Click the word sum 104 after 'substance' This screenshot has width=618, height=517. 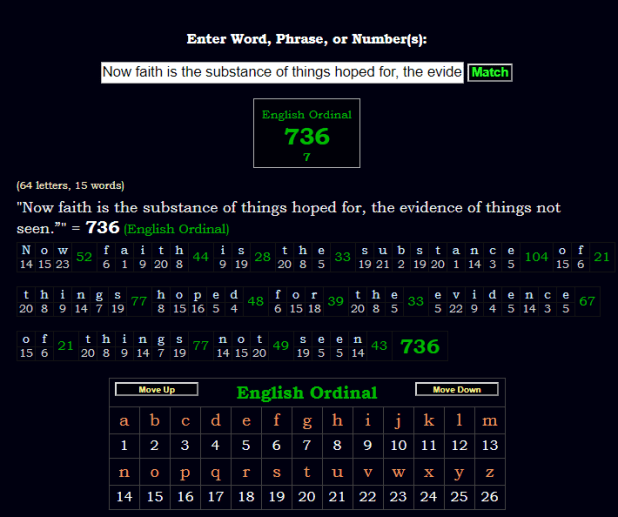(536, 257)
